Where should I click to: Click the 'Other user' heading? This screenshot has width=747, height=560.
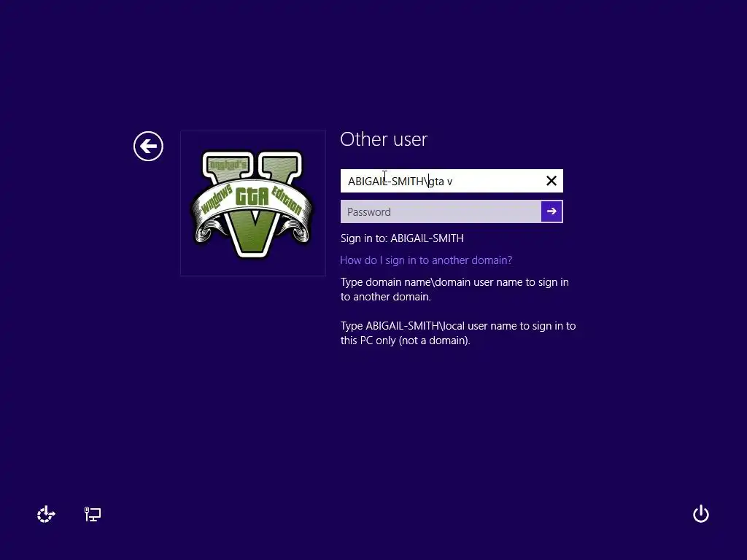384,139
